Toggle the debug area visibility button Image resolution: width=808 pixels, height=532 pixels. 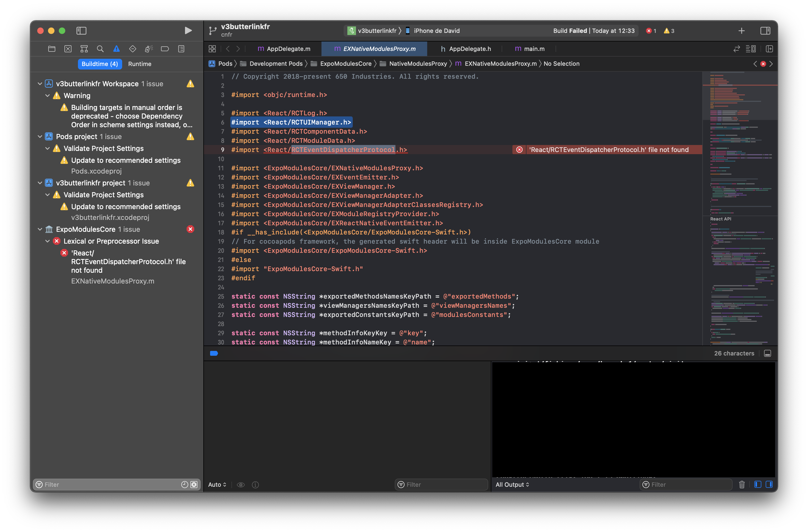(767, 354)
